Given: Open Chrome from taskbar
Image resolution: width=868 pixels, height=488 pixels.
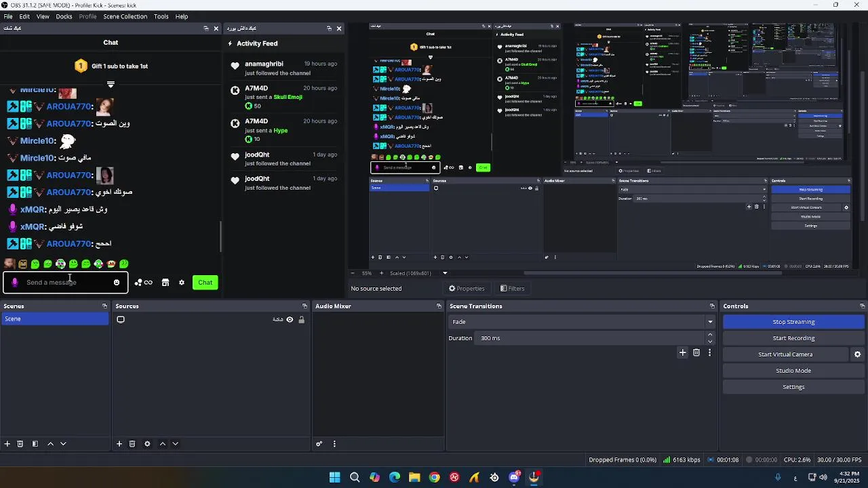Looking at the screenshot, I should click(435, 477).
